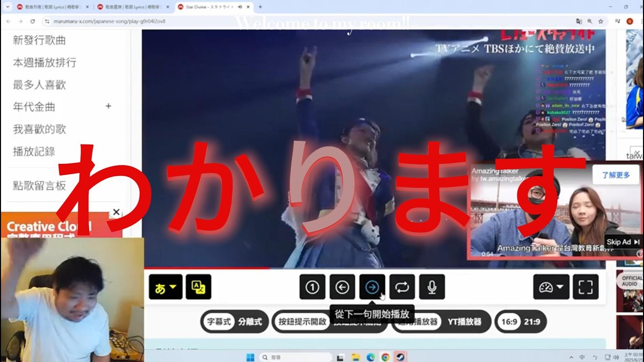Click 了解更多 on AmazingTalker ad
Screen dimensions: 644x362
pyautogui.click(x=616, y=175)
